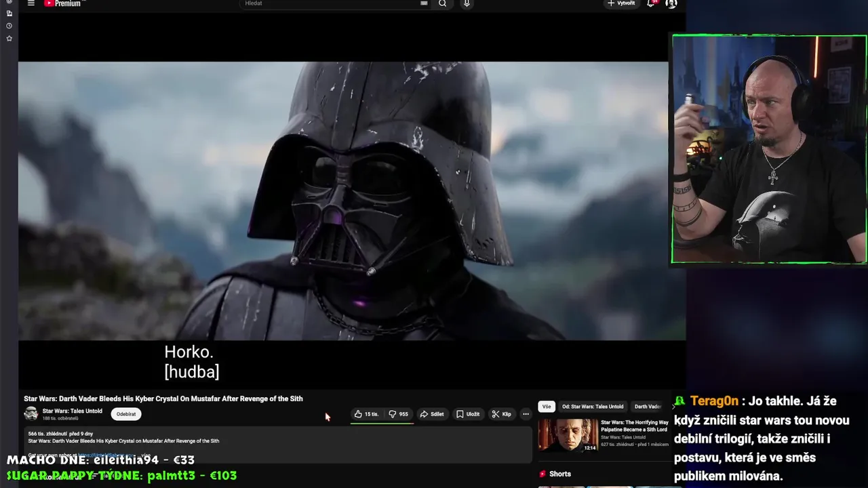Open the notifications bell
The height and width of the screenshot is (488, 868).
[651, 3]
